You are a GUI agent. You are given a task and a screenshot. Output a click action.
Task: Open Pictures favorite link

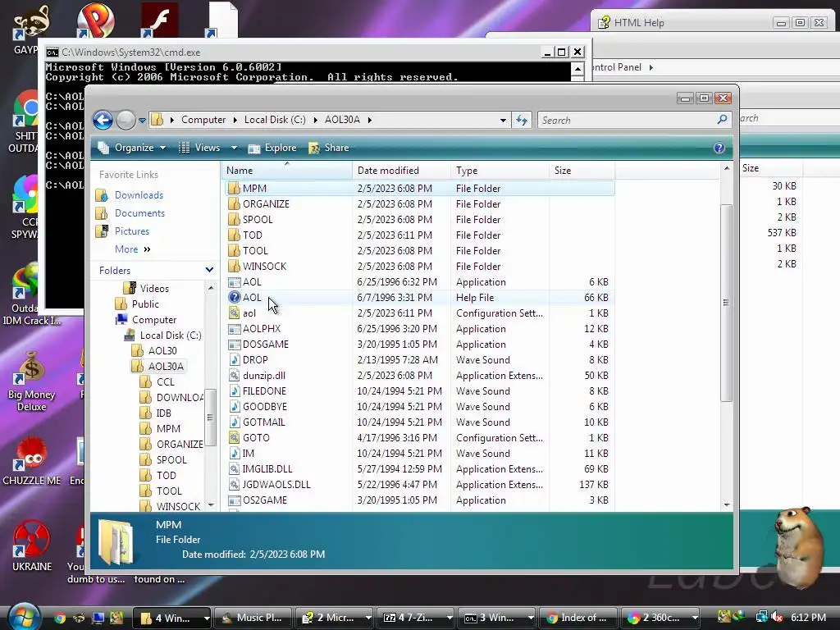point(132,231)
